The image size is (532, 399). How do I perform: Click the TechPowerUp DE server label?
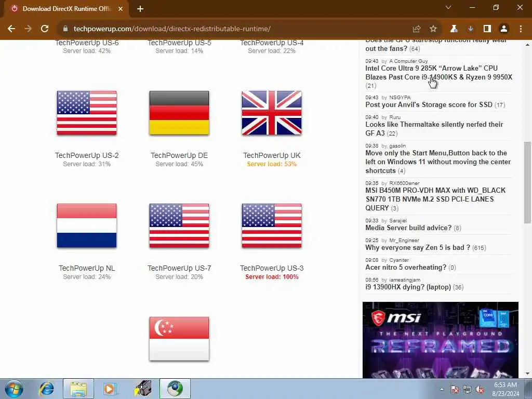[179, 155]
